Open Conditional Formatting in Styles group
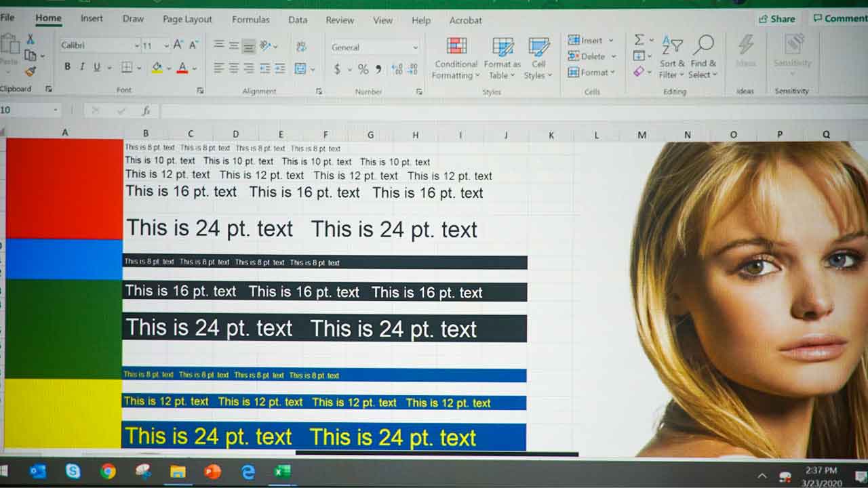The height and width of the screenshot is (488, 868). pos(456,58)
